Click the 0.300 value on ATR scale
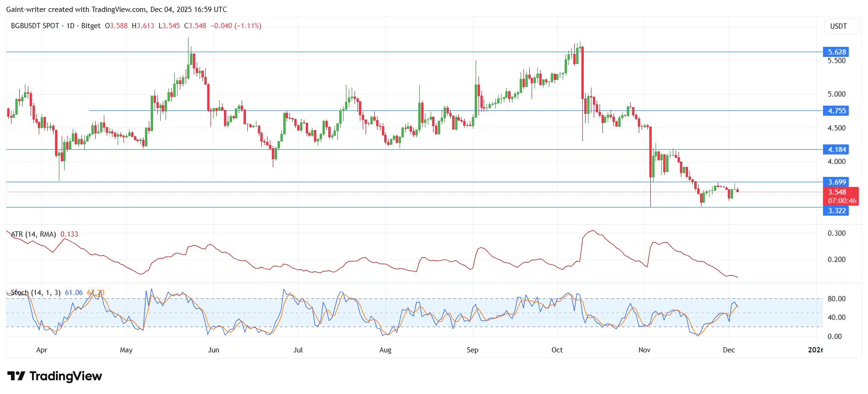The height and width of the screenshot is (394, 868). click(x=836, y=233)
